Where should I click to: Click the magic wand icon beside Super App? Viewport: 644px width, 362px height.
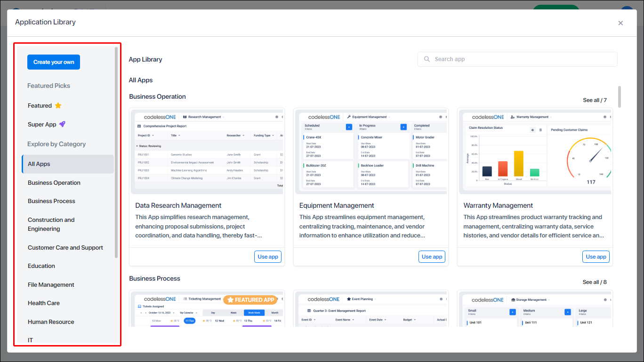(x=62, y=124)
